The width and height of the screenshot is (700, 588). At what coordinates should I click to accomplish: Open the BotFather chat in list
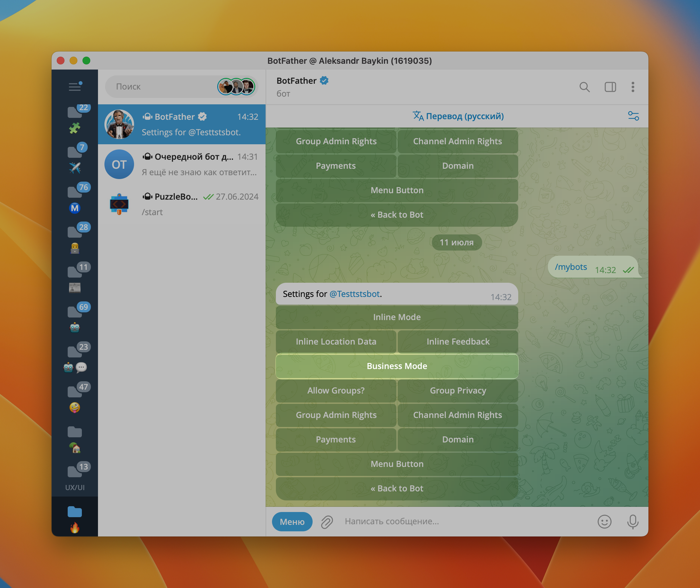click(x=182, y=124)
